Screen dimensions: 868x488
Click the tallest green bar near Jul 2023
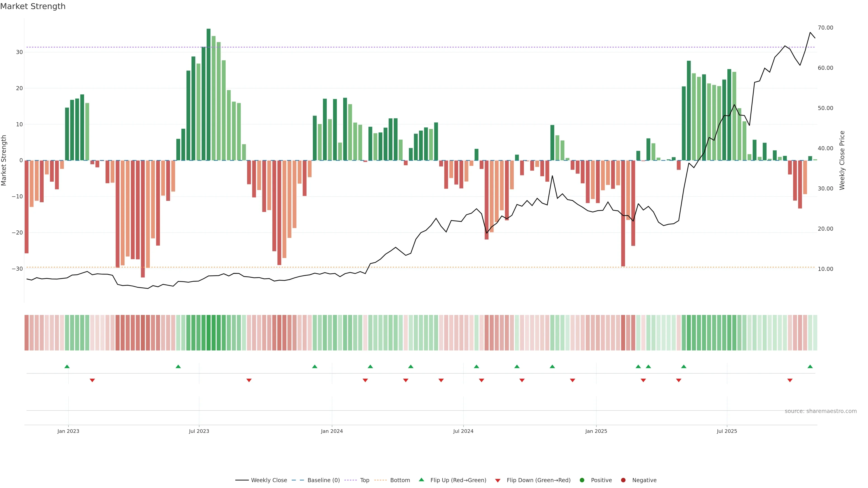pyautogui.click(x=209, y=94)
